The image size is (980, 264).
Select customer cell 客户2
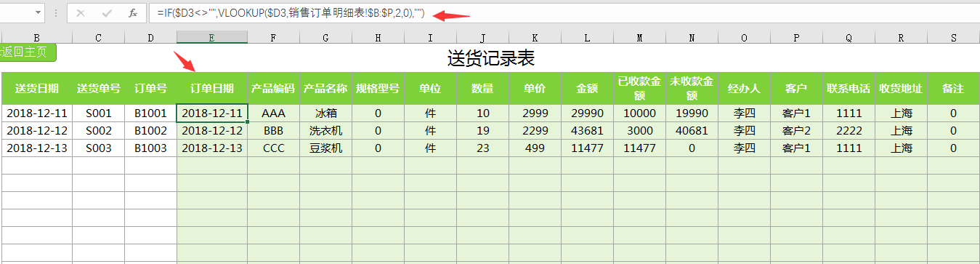coord(796,130)
